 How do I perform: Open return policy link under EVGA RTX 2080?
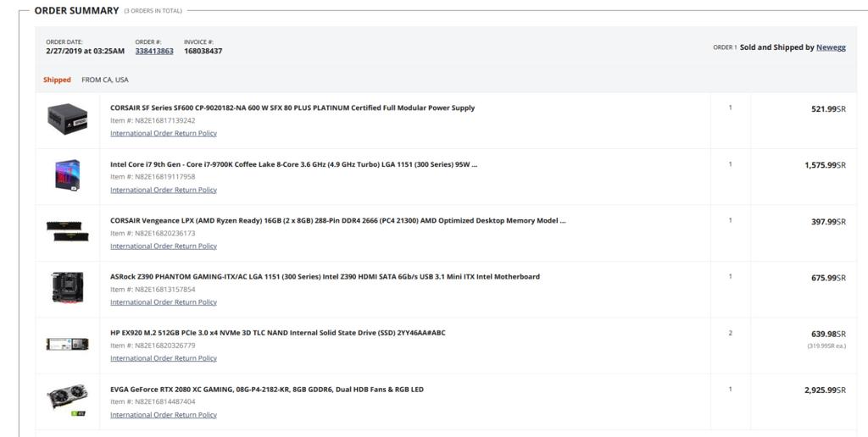coord(164,415)
